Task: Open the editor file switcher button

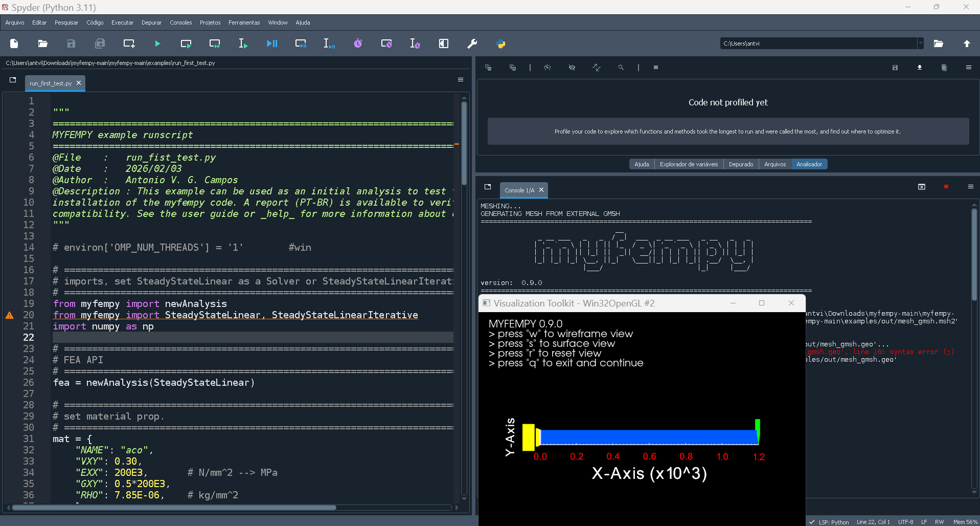Action: [13, 80]
